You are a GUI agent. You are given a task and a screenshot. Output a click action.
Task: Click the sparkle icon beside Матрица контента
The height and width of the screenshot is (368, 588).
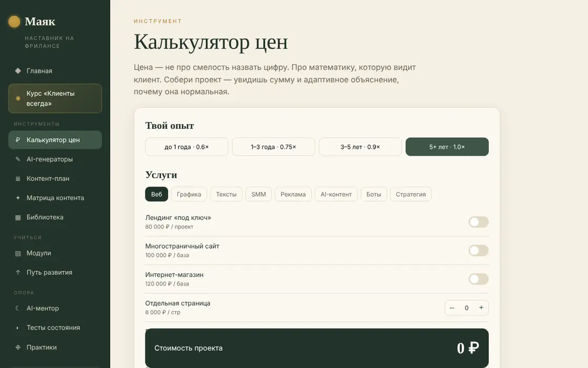[18, 198]
